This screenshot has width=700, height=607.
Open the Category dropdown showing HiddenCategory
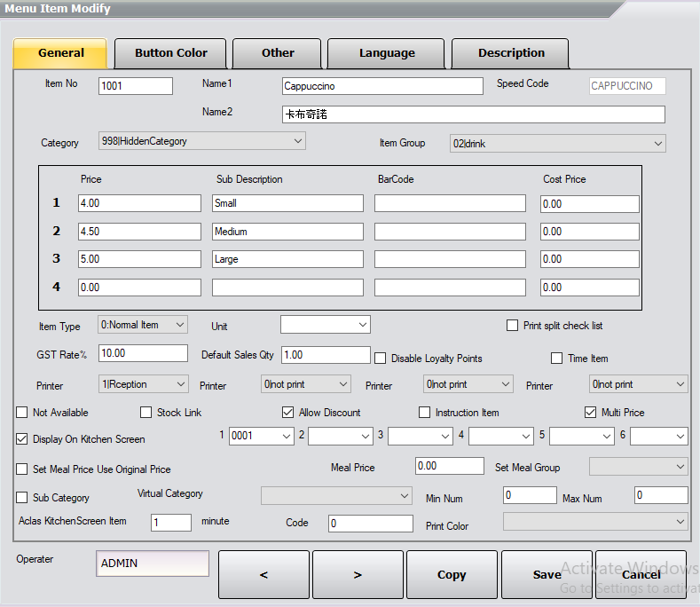(x=201, y=141)
